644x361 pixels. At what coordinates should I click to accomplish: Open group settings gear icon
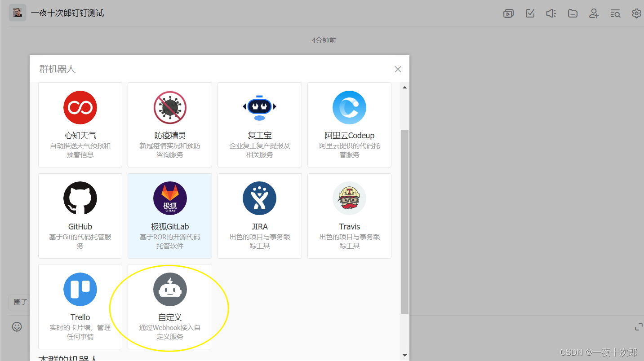click(x=636, y=13)
